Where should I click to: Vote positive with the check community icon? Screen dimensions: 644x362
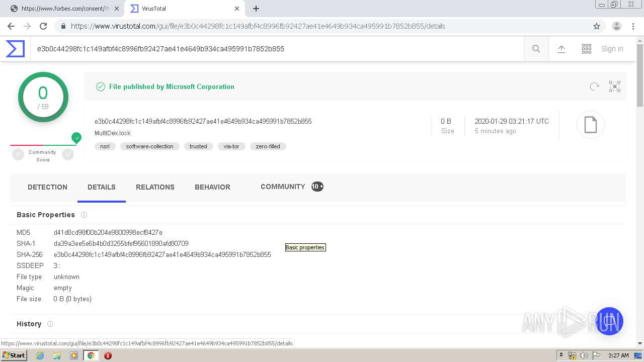[68, 155]
